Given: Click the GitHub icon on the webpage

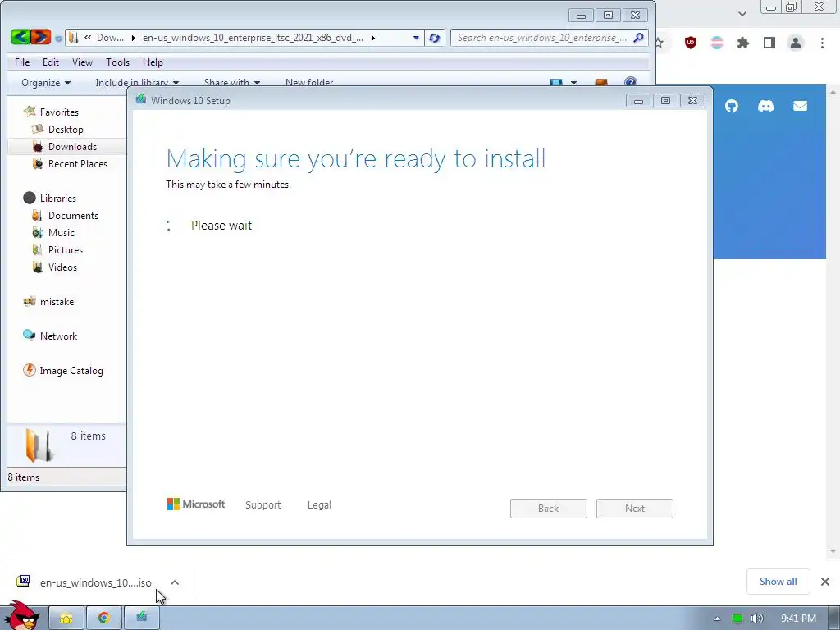Looking at the screenshot, I should 731,106.
